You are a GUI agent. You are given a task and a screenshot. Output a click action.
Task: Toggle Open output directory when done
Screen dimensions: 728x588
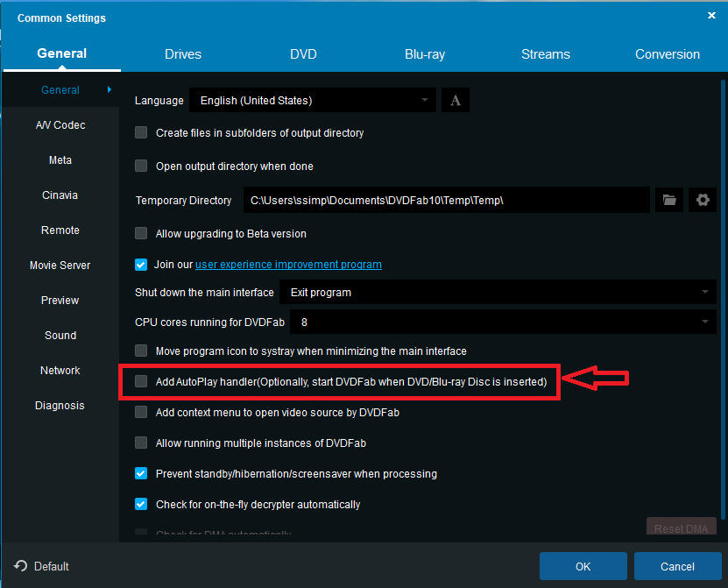coord(141,166)
